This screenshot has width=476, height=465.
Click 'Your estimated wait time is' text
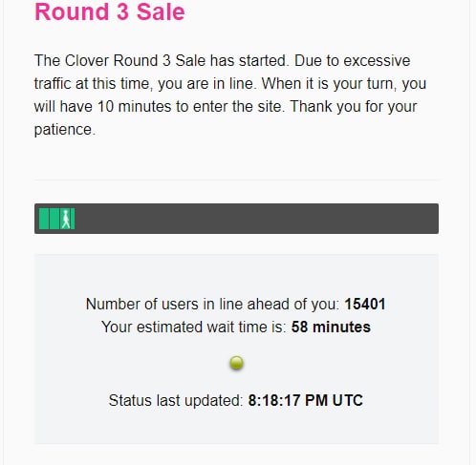(x=194, y=328)
